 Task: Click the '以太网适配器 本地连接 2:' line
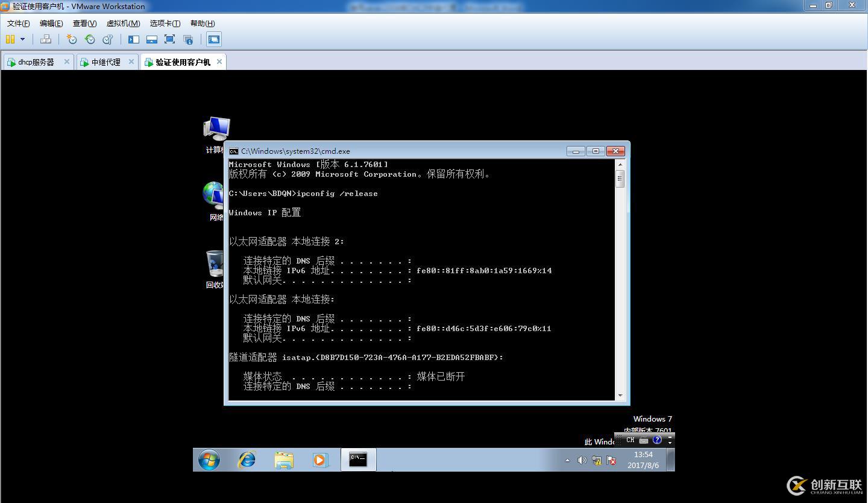point(286,241)
